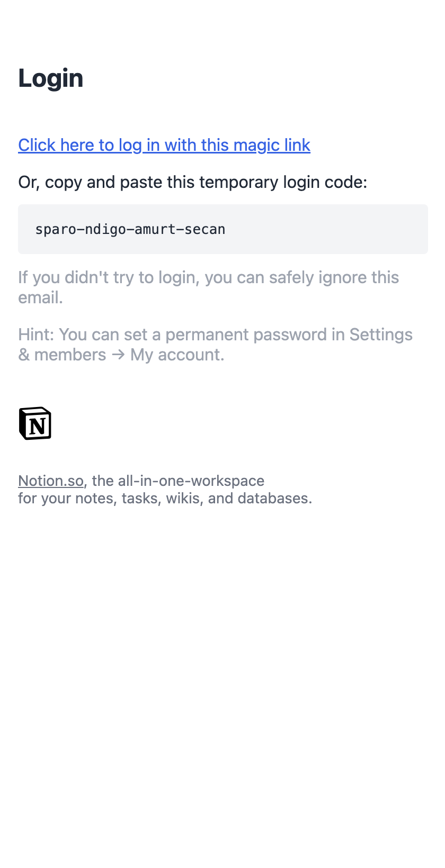Click the "for your notes, tasks, wikis" line

point(165,498)
